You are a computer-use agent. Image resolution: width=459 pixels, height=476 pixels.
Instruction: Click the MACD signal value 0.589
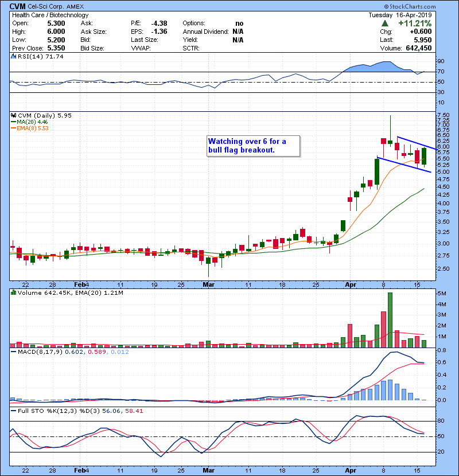(97, 352)
